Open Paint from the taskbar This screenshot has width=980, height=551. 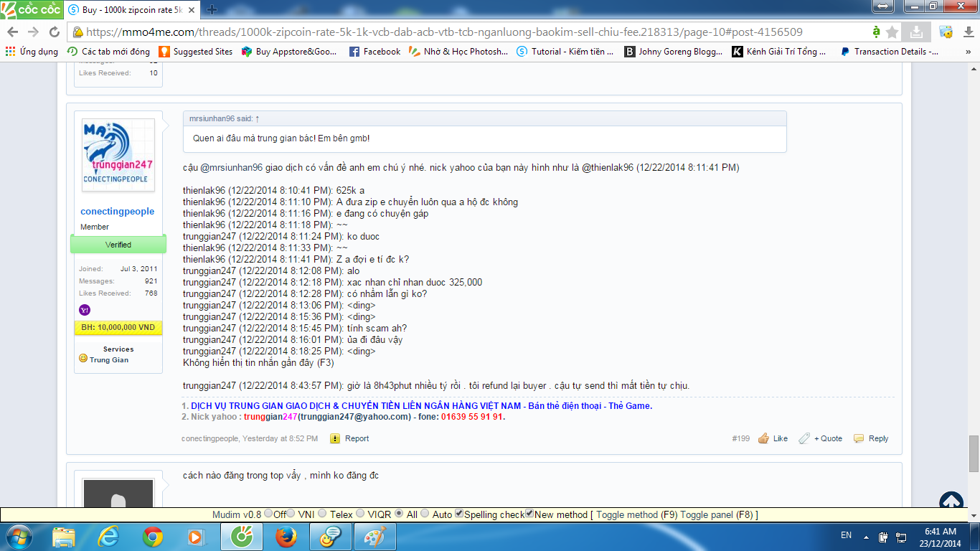[x=374, y=537]
